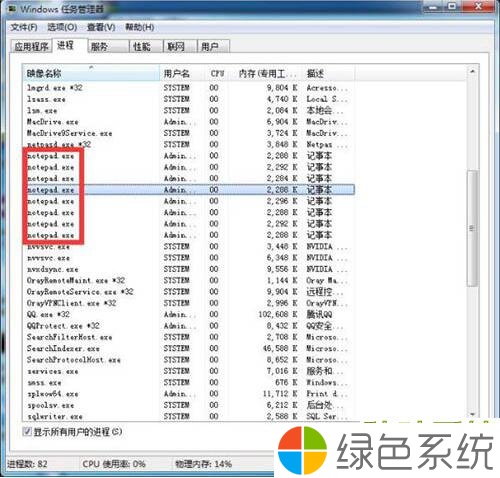
Task: Click the scrollbar up arrow
Action: tap(472, 71)
